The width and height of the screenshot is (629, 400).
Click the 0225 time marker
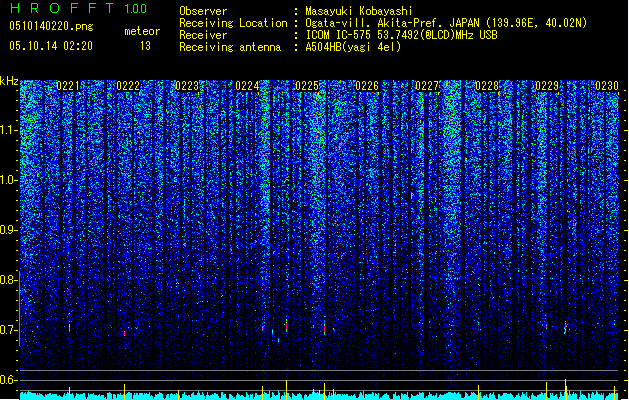[307, 86]
